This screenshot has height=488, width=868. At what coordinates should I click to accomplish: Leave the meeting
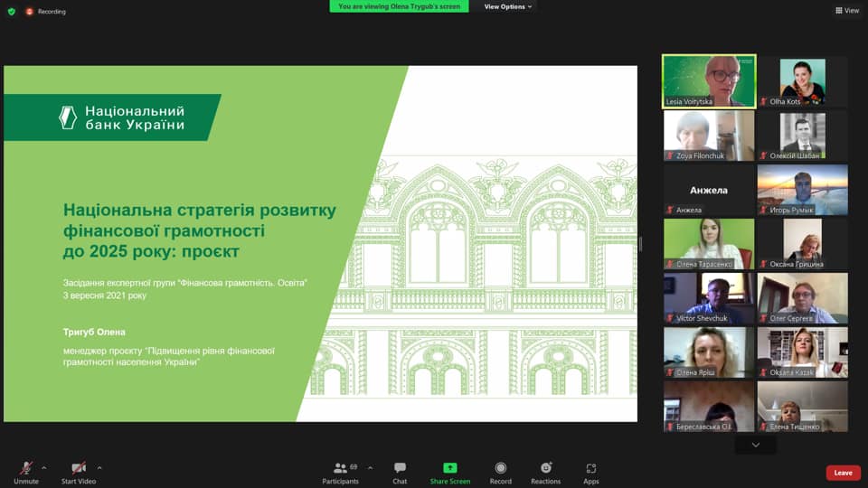tap(843, 473)
